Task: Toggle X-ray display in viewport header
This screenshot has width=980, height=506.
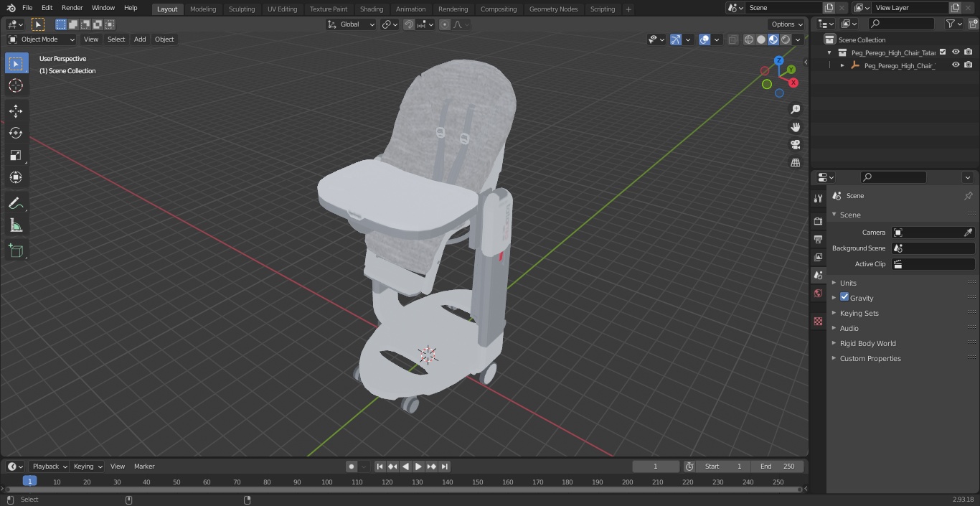Action: pyautogui.click(x=732, y=39)
